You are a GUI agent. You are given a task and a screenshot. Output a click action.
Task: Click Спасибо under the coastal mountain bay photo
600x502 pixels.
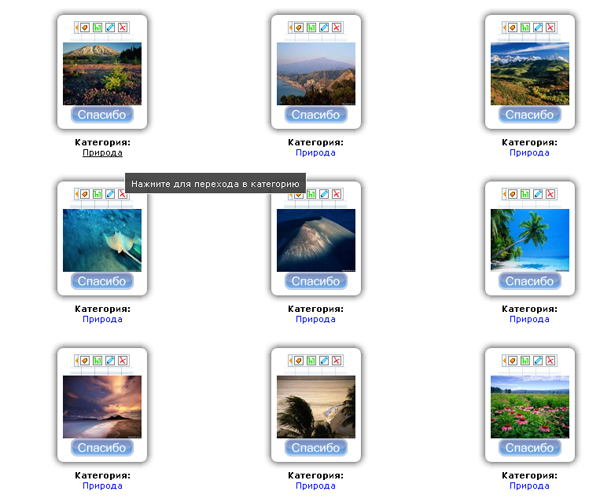[316, 114]
